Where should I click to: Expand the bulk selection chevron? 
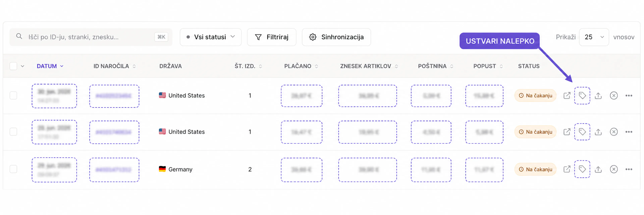tap(22, 66)
